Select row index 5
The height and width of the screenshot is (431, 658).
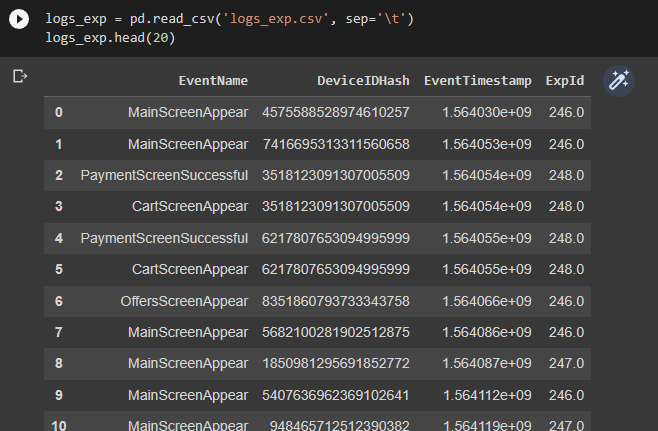(59, 269)
